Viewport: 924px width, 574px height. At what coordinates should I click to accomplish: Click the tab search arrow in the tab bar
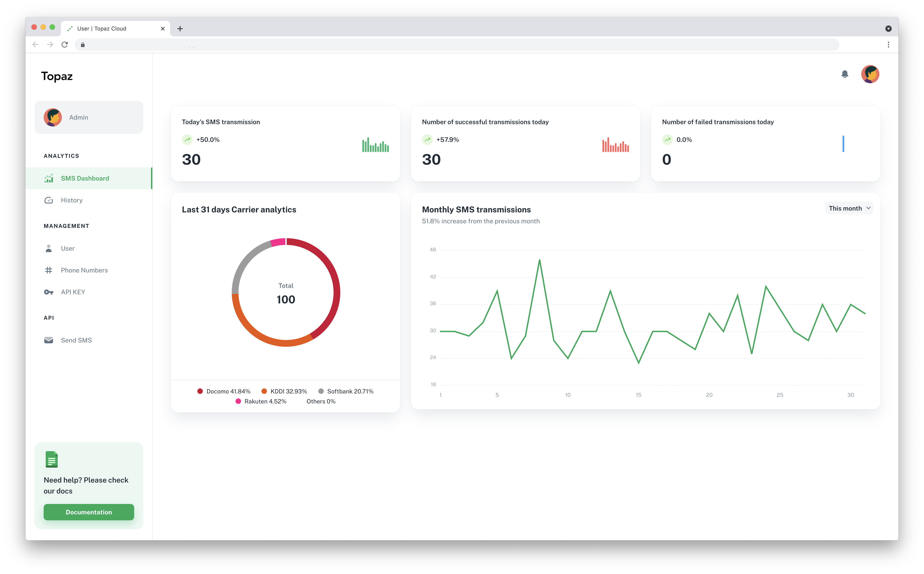[888, 28]
